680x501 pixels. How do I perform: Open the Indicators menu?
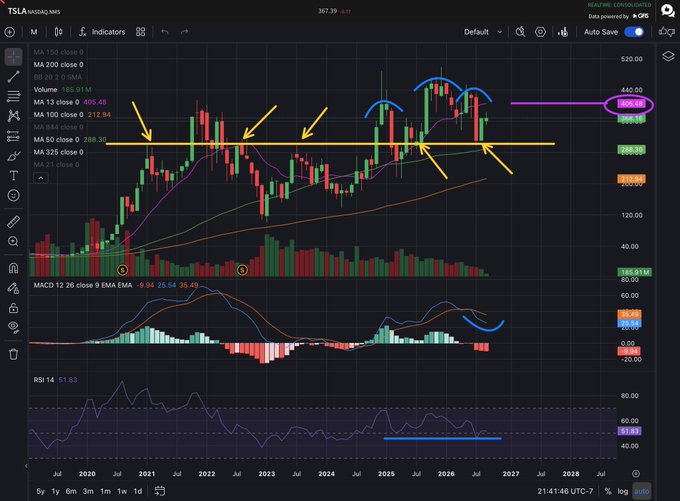point(102,32)
